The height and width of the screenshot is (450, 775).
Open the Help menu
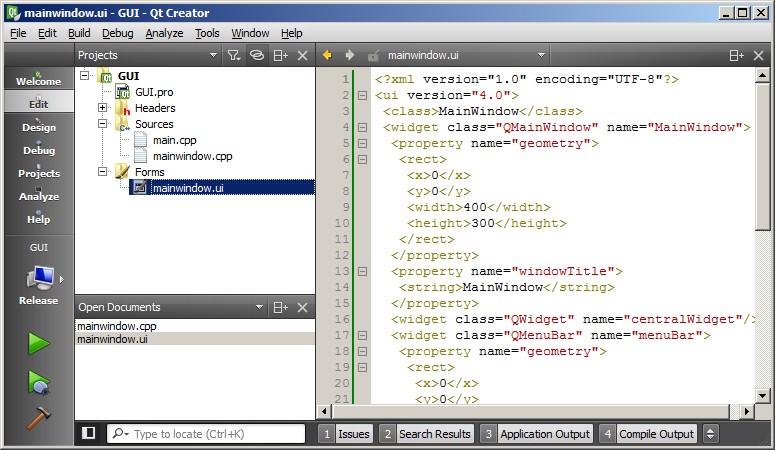292,33
